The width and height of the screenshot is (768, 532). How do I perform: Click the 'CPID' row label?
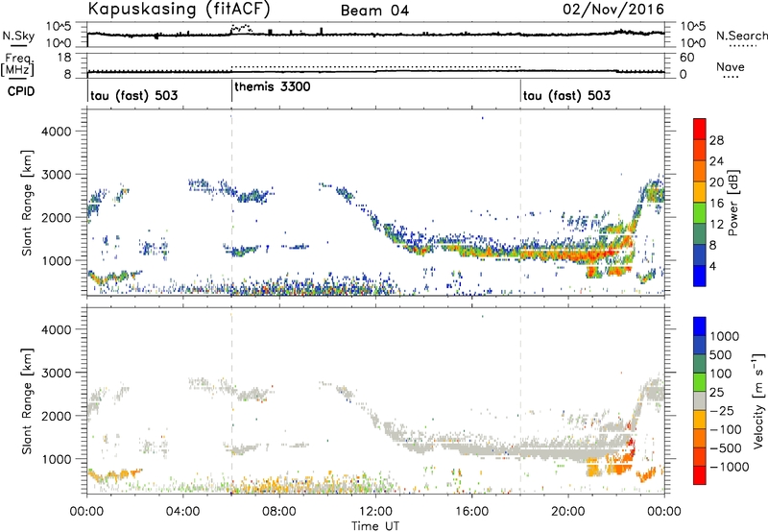click(21, 91)
